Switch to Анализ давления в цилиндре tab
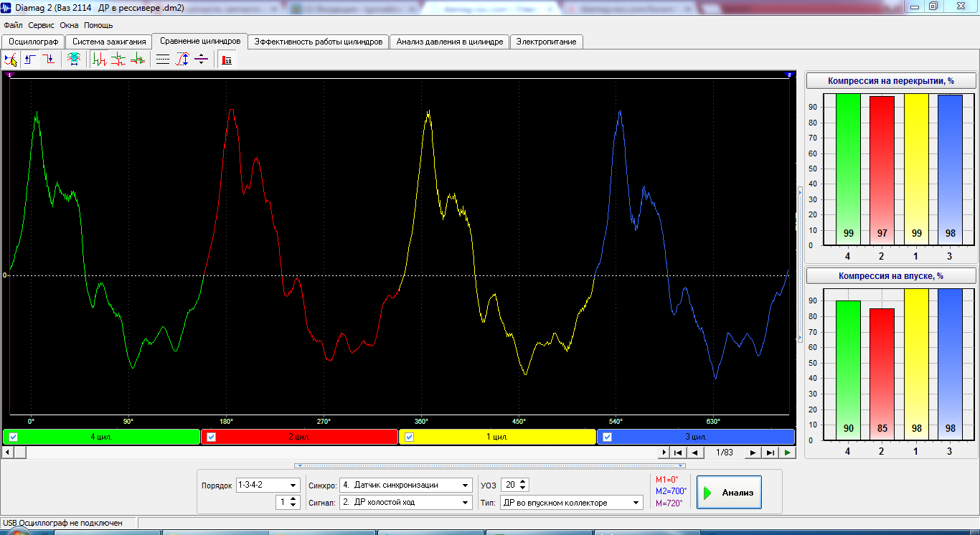The image size is (980, 535). [450, 42]
